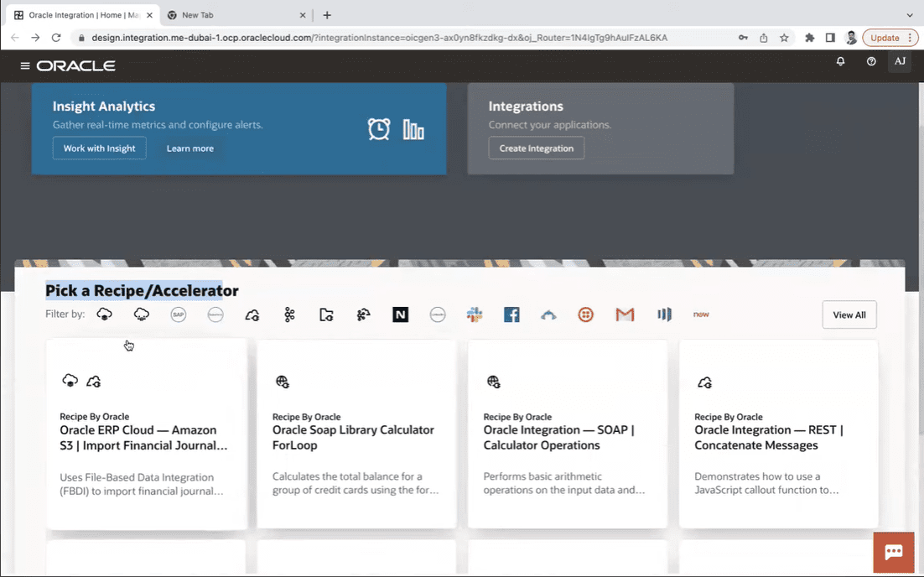Filter recipes by the first cloud icon
The height and width of the screenshot is (577, 924).
coord(104,314)
